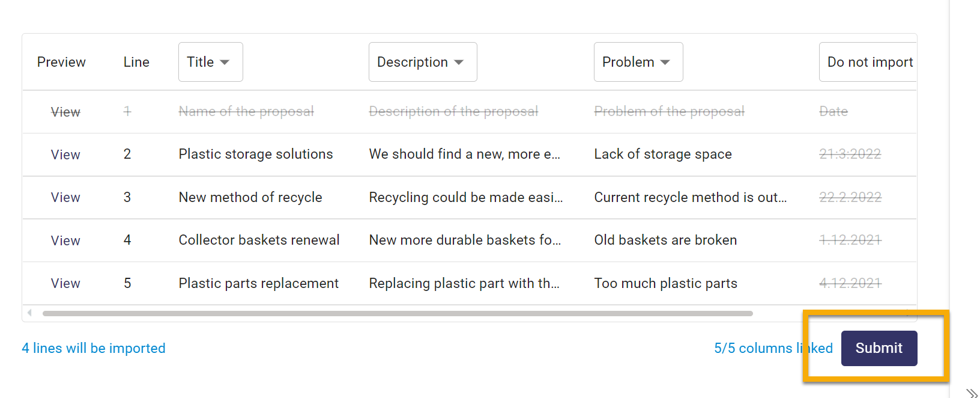Select 'Collector baskets renewal' title cell
The height and width of the screenshot is (398, 980).
(x=259, y=240)
